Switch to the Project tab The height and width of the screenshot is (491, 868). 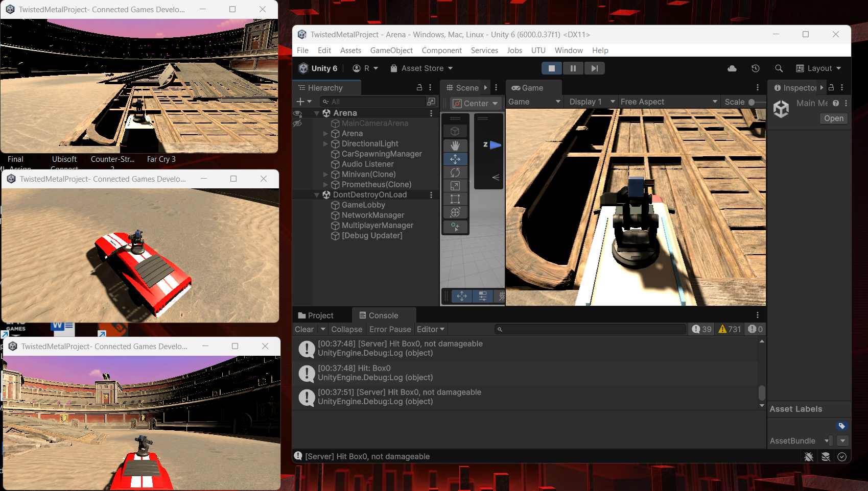pyautogui.click(x=316, y=315)
